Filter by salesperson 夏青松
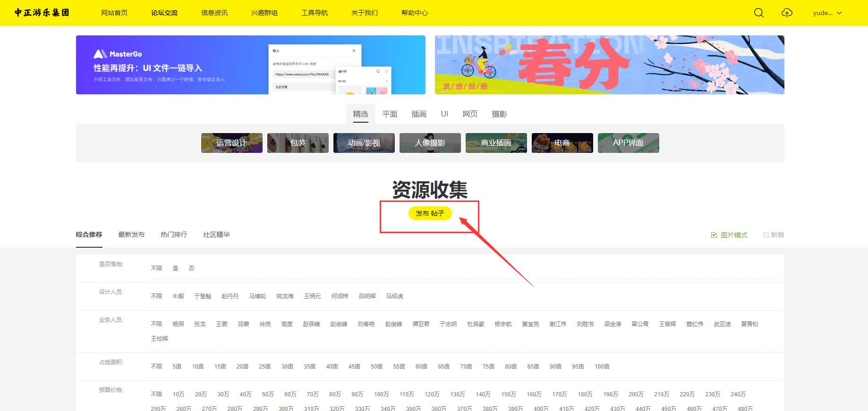 (x=749, y=324)
